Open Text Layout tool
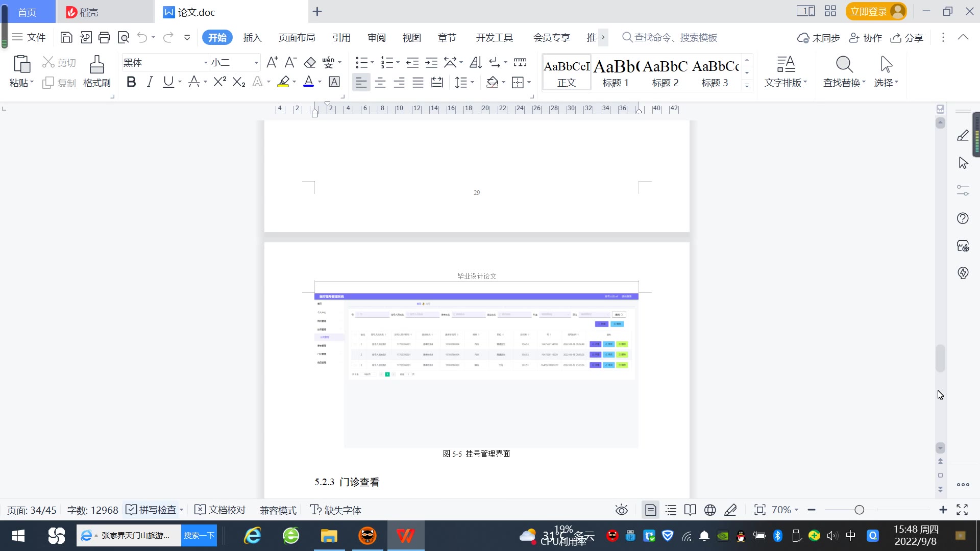Viewport: 980px width, 551px height. [x=786, y=72]
